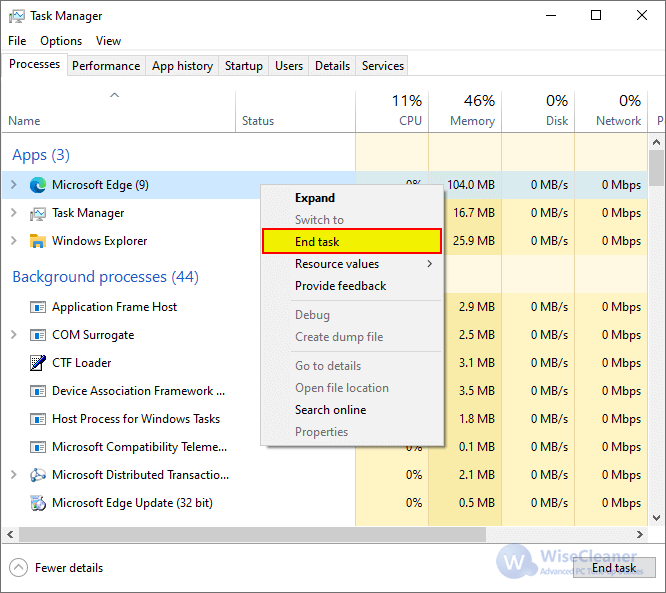666x593 pixels.
Task: Open the Resource values submenu arrow
Action: click(x=430, y=264)
